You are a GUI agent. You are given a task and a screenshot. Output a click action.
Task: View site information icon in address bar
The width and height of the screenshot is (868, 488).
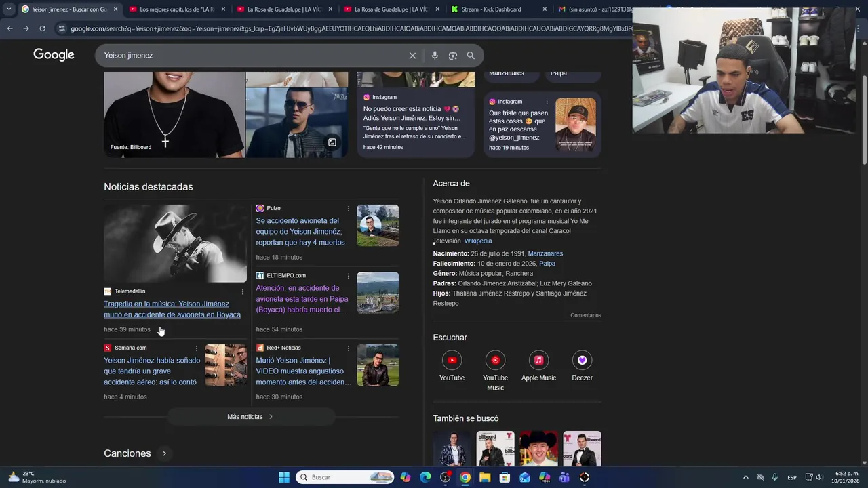62,28
